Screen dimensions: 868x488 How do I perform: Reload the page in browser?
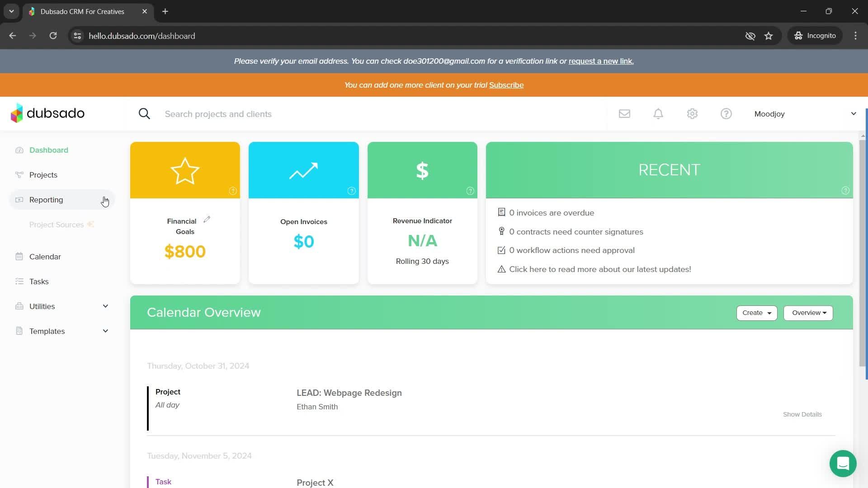click(x=53, y=36)
